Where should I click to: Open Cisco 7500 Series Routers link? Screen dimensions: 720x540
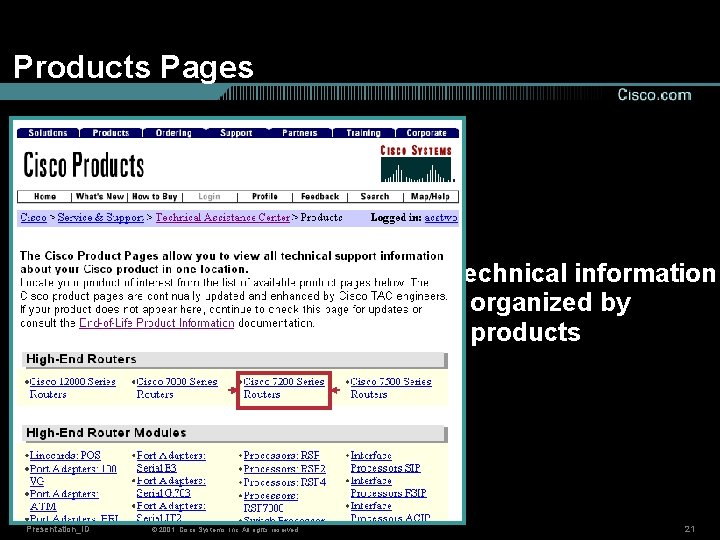coord(391,388)
